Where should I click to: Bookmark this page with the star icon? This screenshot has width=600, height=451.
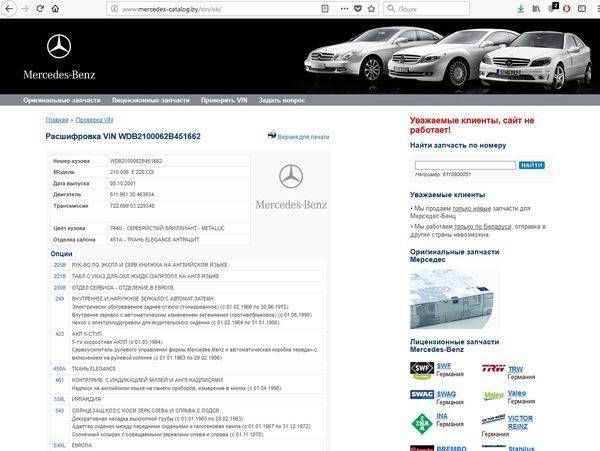371,8
